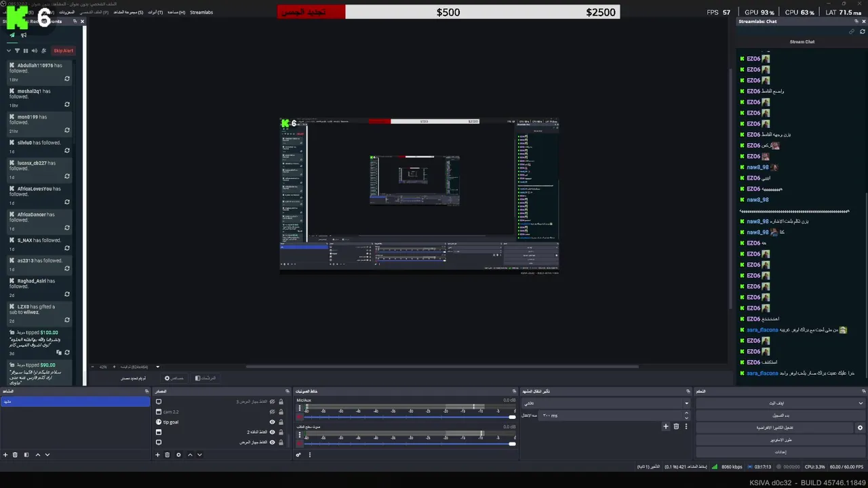The width and height of the screenshot is (868, 488).
Task: Open the Tools (T) menu
Action: click(155, 12)
